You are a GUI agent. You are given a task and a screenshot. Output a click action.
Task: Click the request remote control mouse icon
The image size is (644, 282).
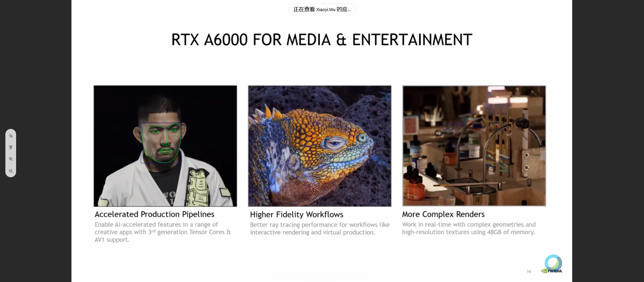11,147
